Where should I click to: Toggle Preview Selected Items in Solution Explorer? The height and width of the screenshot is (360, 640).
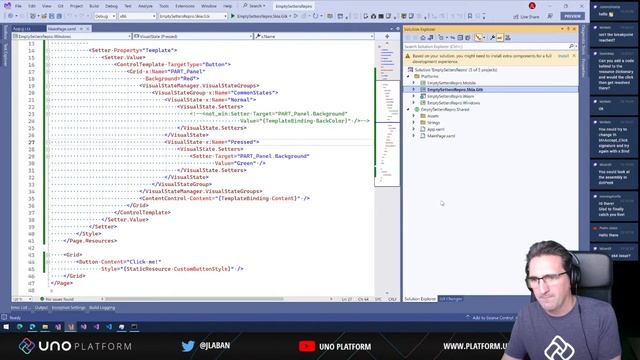point(500,38)
